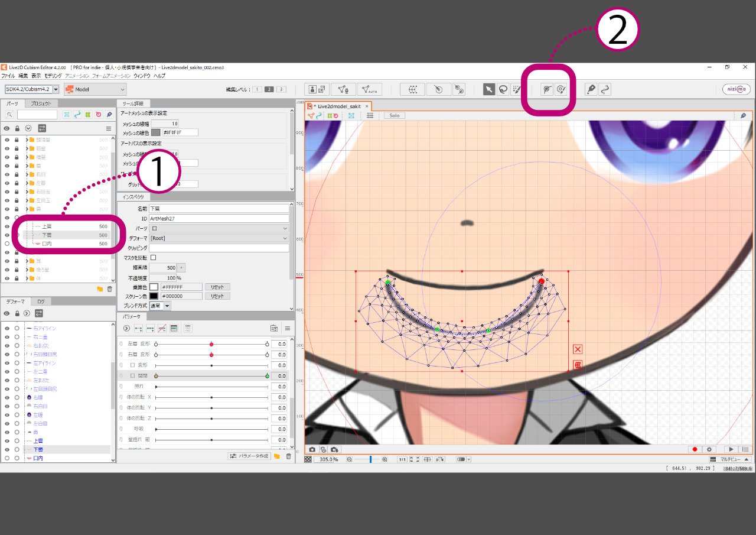Click the play button at canvas bottom
Image resolution: width=756 pixels, height=535 pixels.
[x=732, y=449]
